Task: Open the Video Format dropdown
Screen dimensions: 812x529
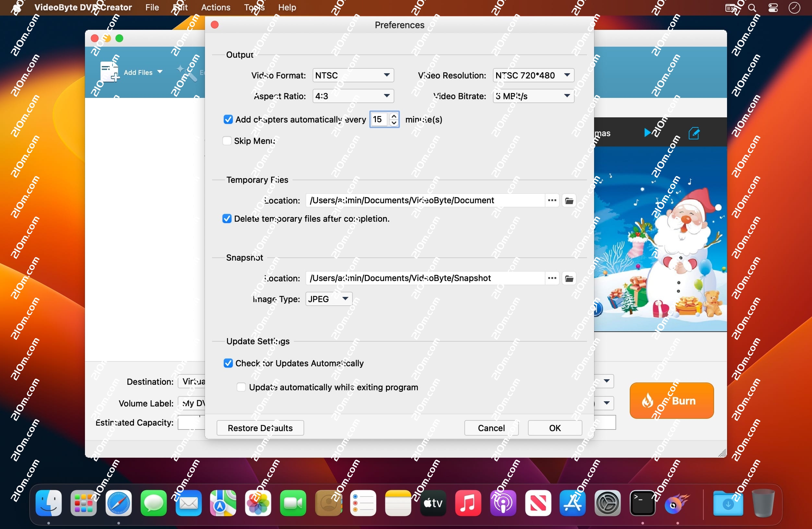Action: 353,76
